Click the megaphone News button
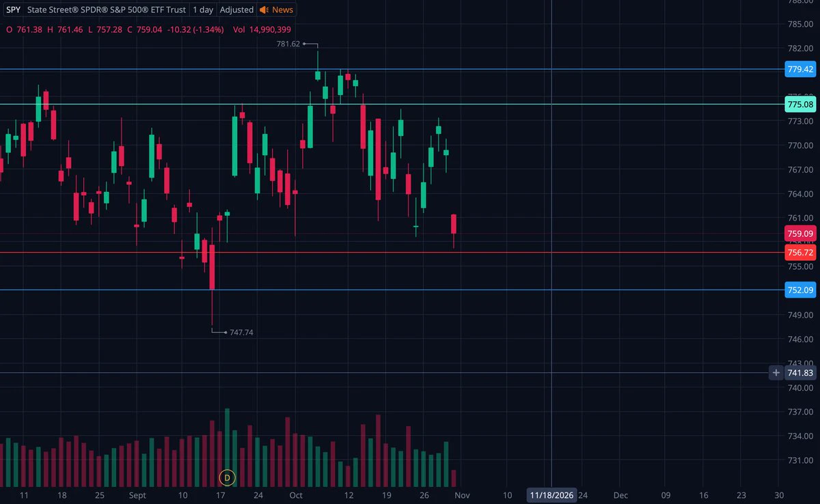820x504 pixels. [x=277, y=10]
